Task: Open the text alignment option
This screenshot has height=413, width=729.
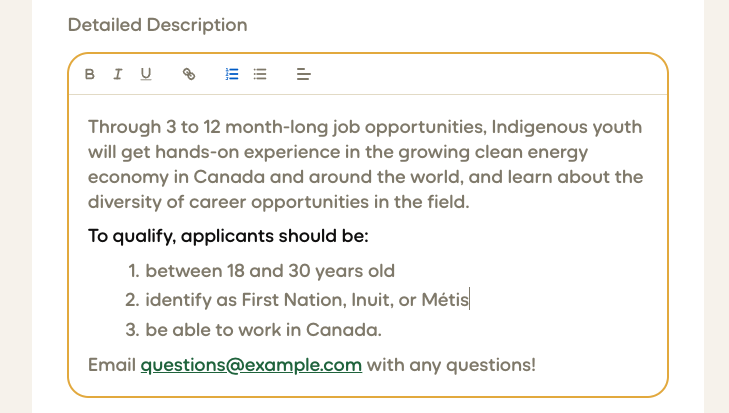Action: coord(305,74)
